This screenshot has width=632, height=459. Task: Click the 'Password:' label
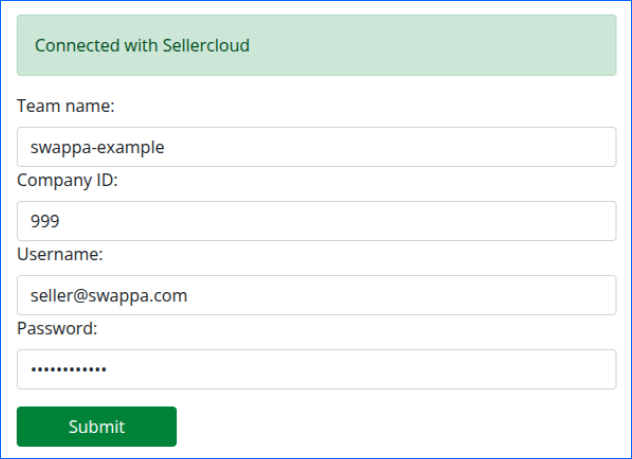pos(57,328)
